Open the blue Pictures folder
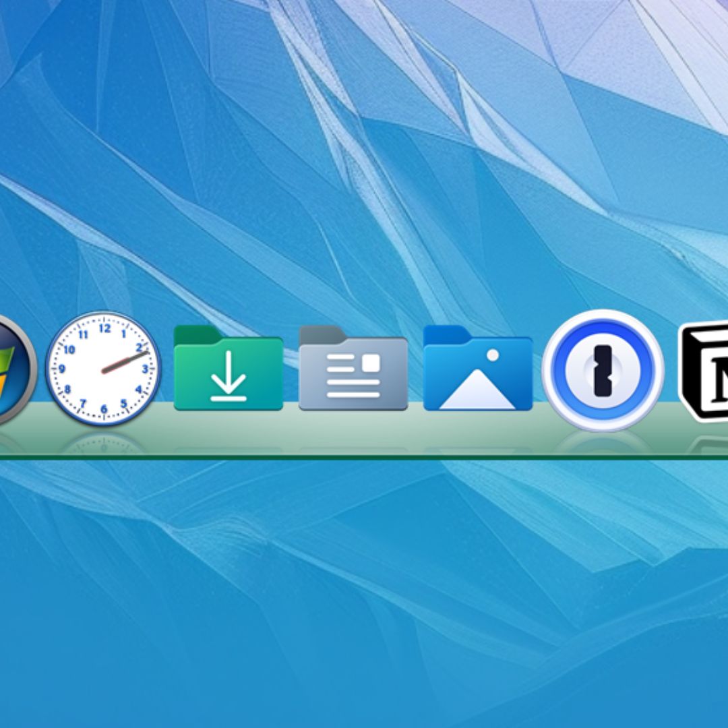The height and width of the screenshot is (728, 728). (x=478, y=368)
